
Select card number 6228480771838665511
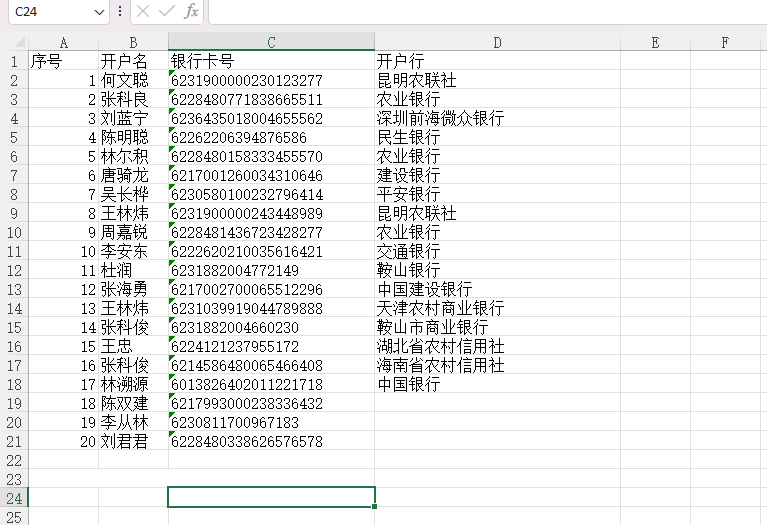271,99
